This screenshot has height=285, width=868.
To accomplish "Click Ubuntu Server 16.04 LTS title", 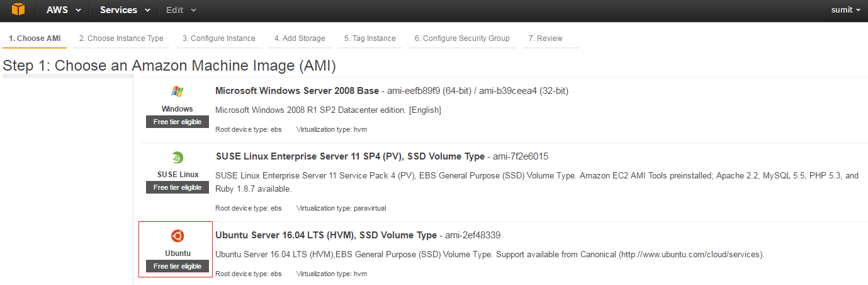I will click(326, 235).
